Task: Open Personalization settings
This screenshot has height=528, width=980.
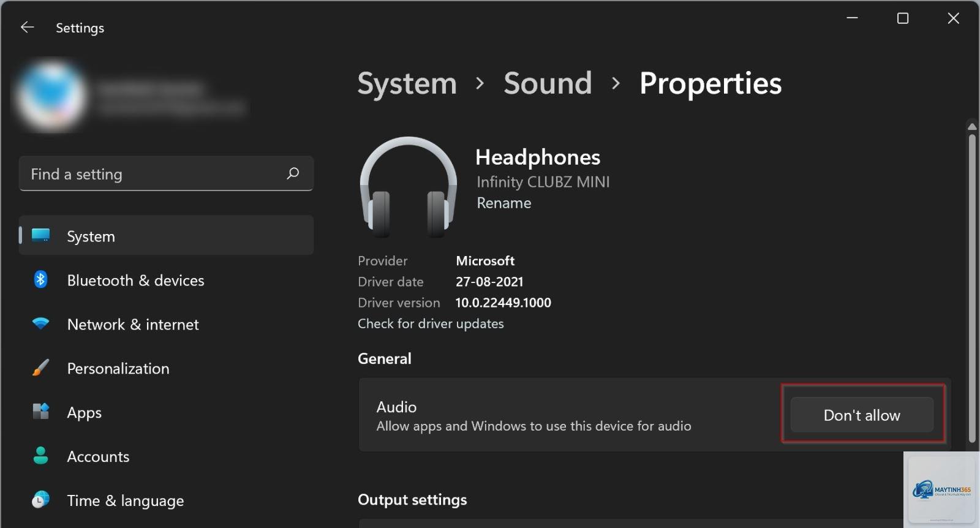Action: click(166, 368)
